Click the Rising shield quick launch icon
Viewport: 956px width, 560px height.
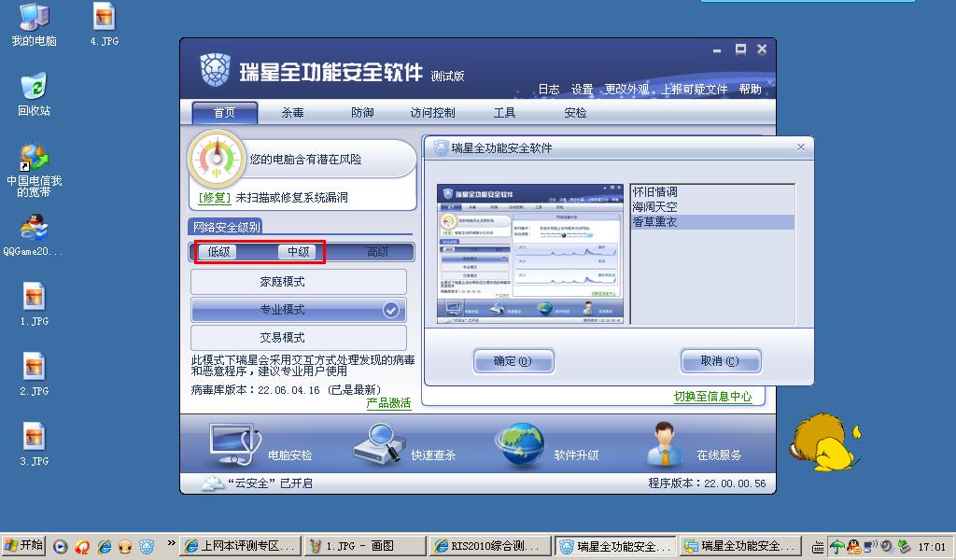147,546
